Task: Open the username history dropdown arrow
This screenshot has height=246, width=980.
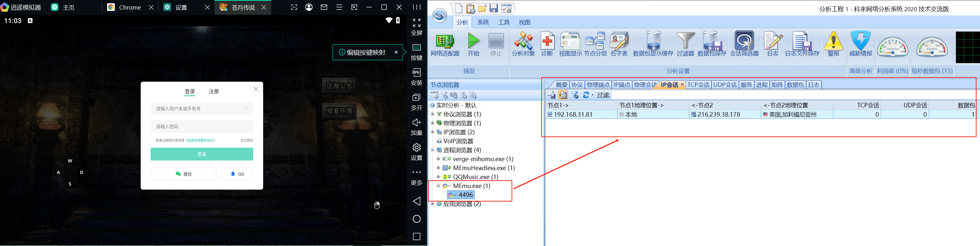Action: coord(246,109)
